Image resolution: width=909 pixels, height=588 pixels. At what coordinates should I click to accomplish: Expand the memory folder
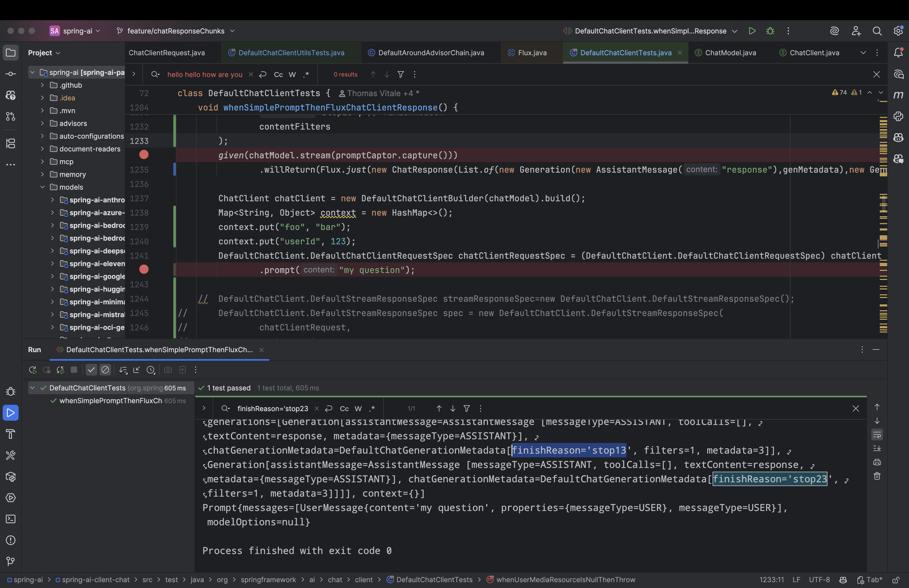coord(43,174)
